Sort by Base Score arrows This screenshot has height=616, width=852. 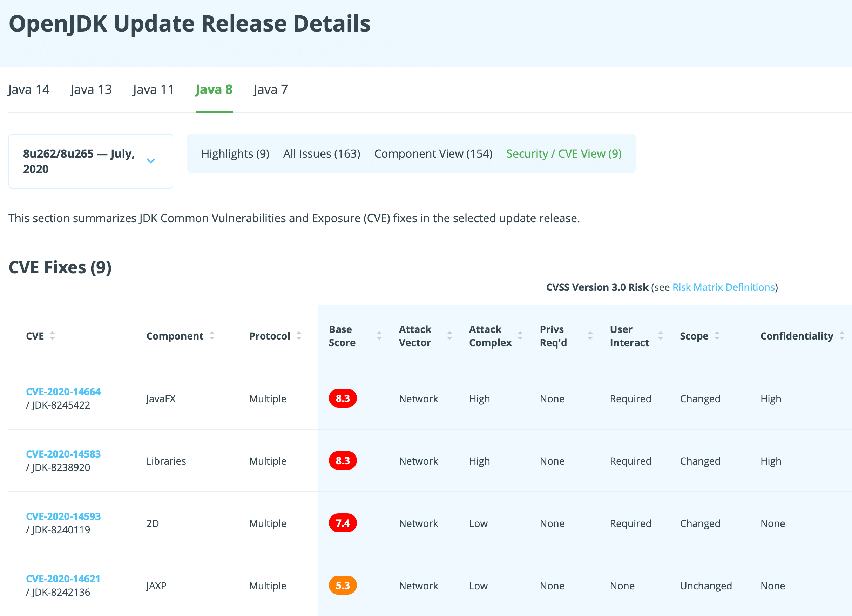(379, 336)
